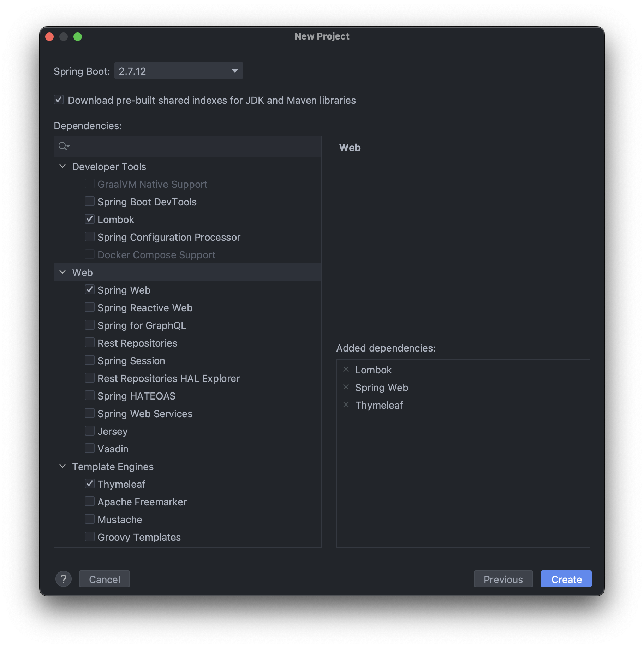Open the help question mark button
The height and width of the screenshot is (648, 644).
(x=64, y=579)
